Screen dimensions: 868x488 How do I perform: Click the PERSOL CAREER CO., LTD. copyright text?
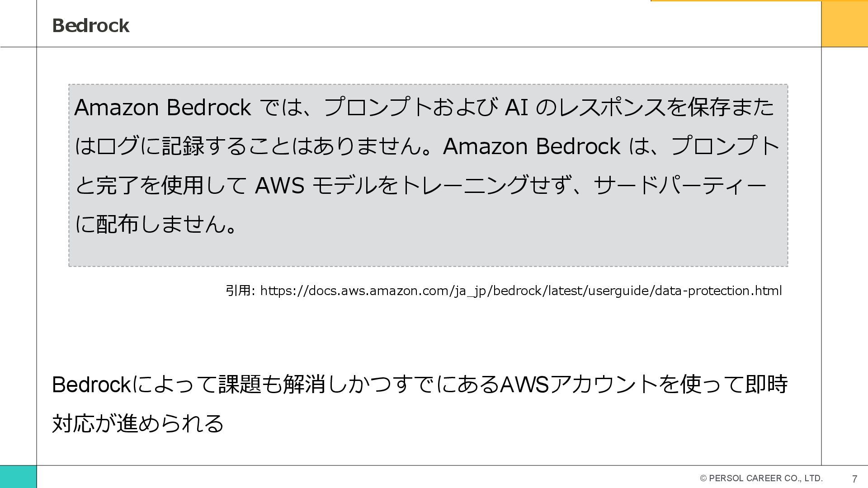(761, 478)
